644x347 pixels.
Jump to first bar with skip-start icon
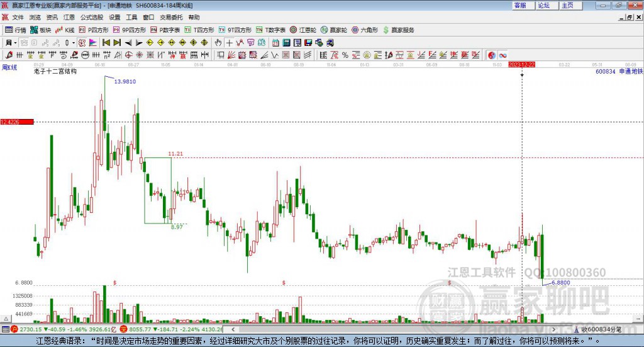(x=106, y=43)
